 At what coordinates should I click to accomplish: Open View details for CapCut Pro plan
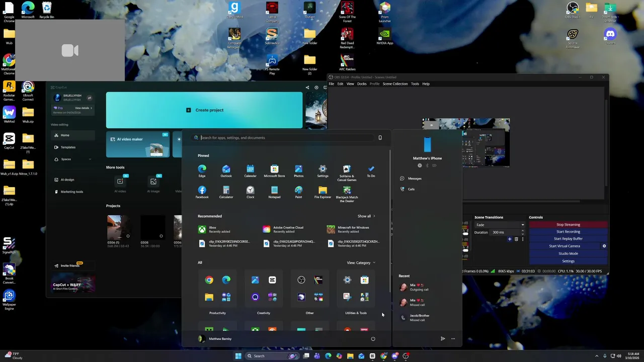[x=84, y=108]
